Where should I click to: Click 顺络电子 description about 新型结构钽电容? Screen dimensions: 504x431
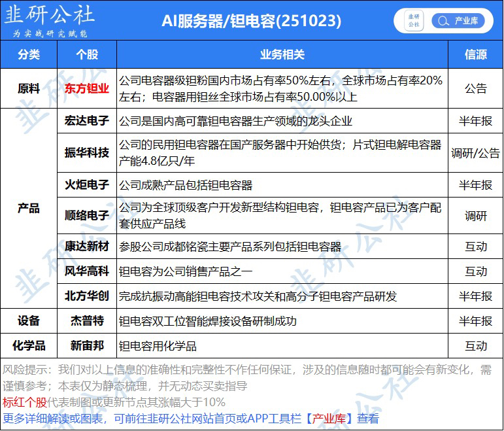(x=280, y=216)
